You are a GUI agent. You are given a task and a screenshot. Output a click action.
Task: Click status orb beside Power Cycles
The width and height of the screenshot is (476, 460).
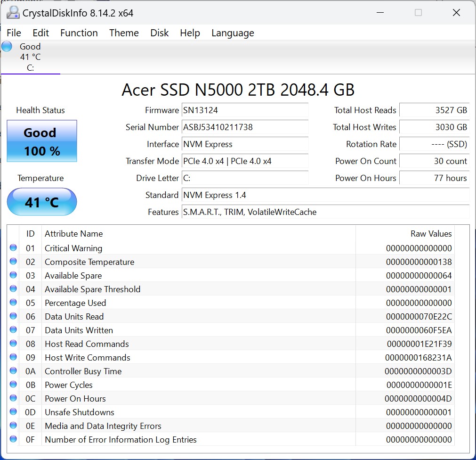point(13,385)
